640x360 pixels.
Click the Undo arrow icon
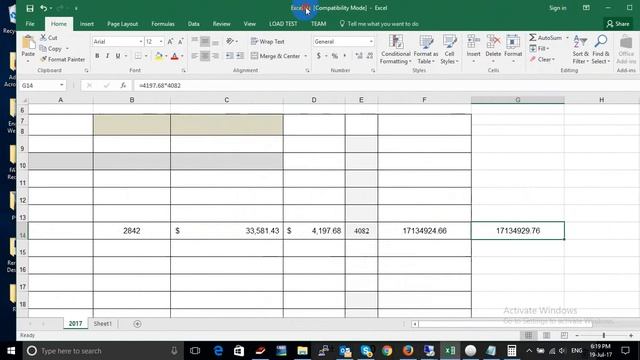pyautogui.click(x=43, y=8)
